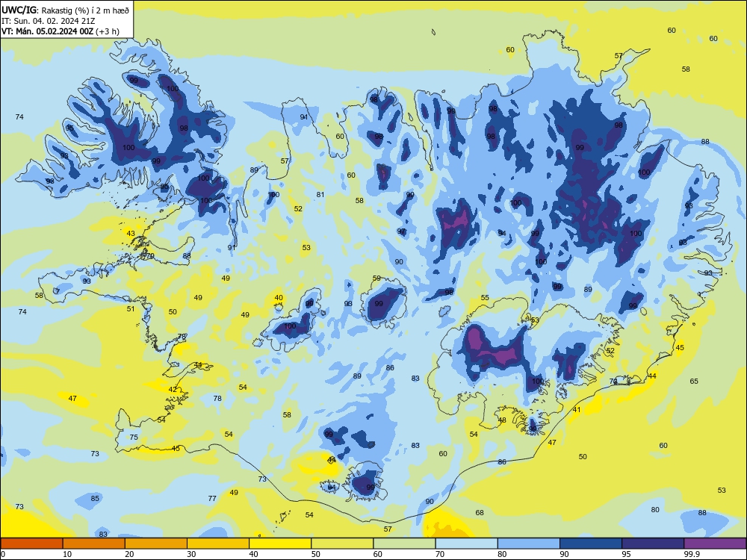
Task: Click the "UWC/IG: Rakastig (%) í 2 m hæð" title
Action: point(65,10)
